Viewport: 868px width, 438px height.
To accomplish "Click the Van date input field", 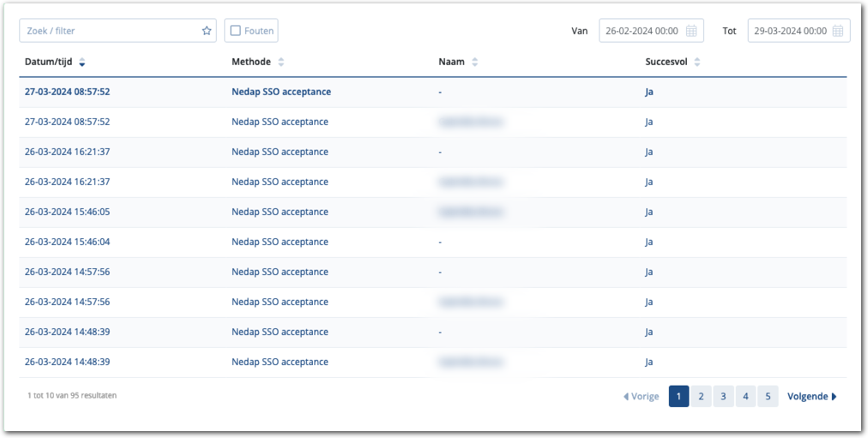I will [642, 31].
